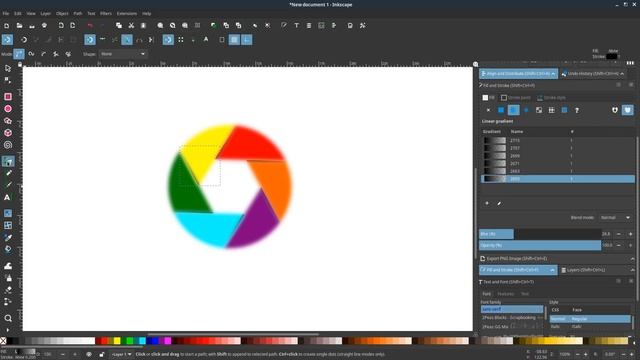Choose the Spray tool

click(8, 278)
